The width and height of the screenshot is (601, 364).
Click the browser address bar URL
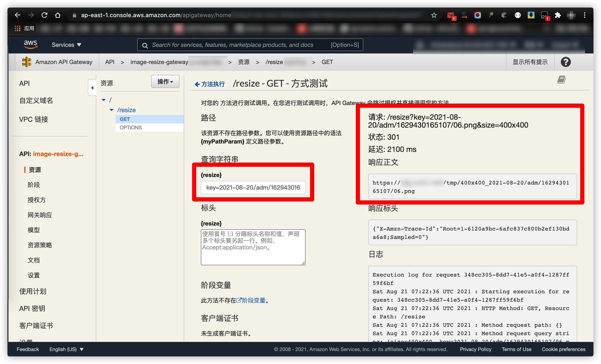[x=156, y=15]
